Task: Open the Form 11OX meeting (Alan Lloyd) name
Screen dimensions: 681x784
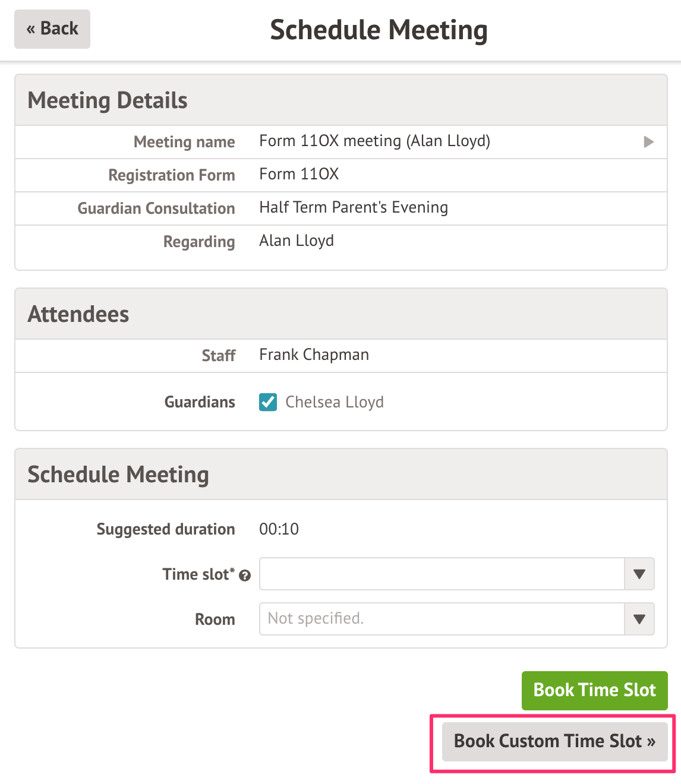Action: tap(374, 141)
